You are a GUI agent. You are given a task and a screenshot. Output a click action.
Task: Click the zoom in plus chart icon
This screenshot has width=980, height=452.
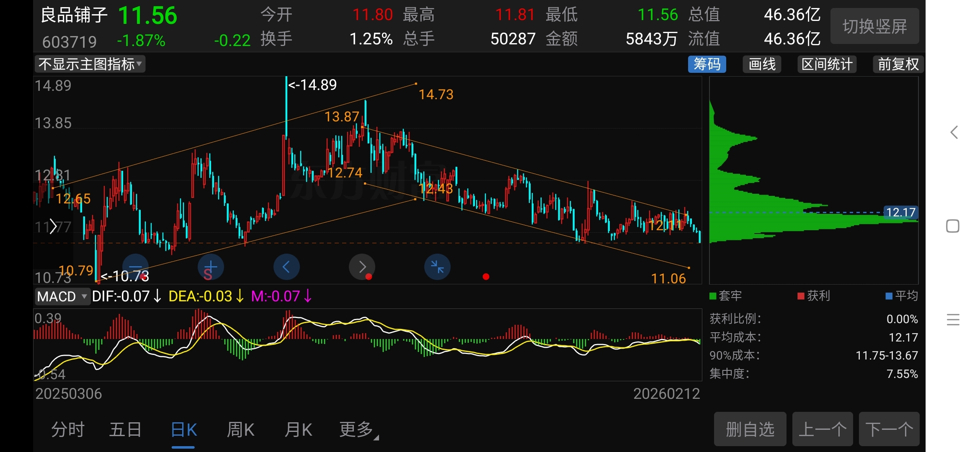tap(211, 267)
